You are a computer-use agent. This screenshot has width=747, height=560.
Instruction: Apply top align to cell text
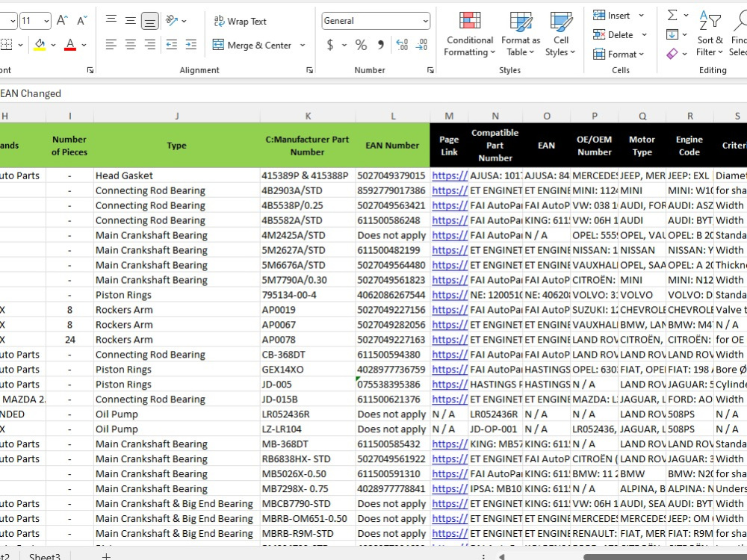[111, 20]
